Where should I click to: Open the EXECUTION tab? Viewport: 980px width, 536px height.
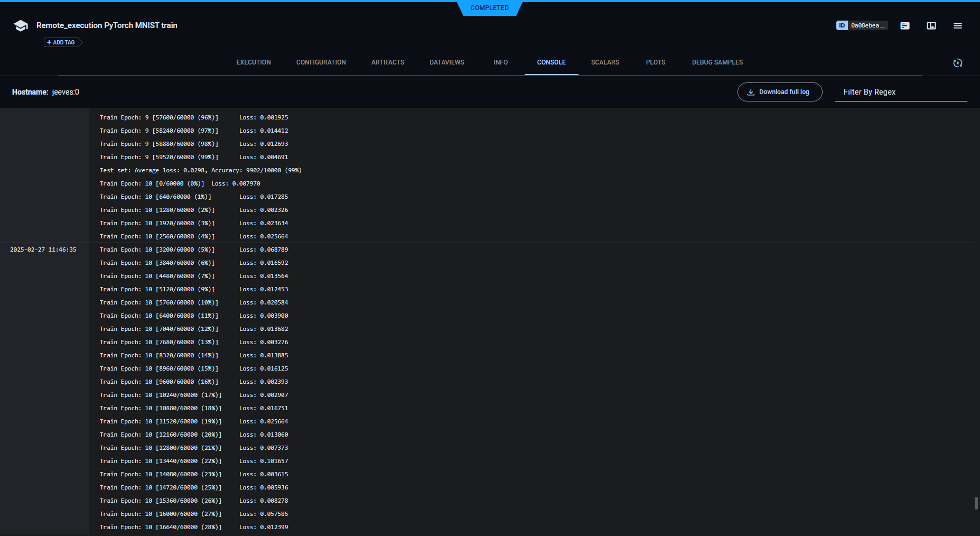254,62
